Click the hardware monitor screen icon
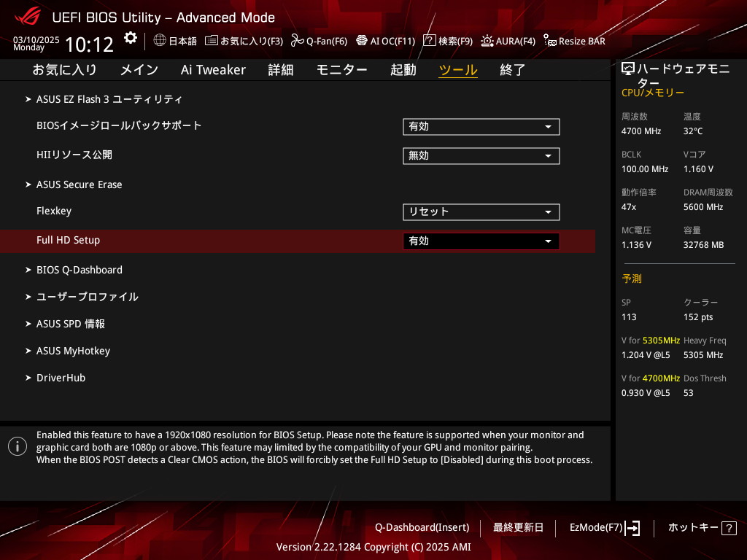 click(x=628, y=69)
